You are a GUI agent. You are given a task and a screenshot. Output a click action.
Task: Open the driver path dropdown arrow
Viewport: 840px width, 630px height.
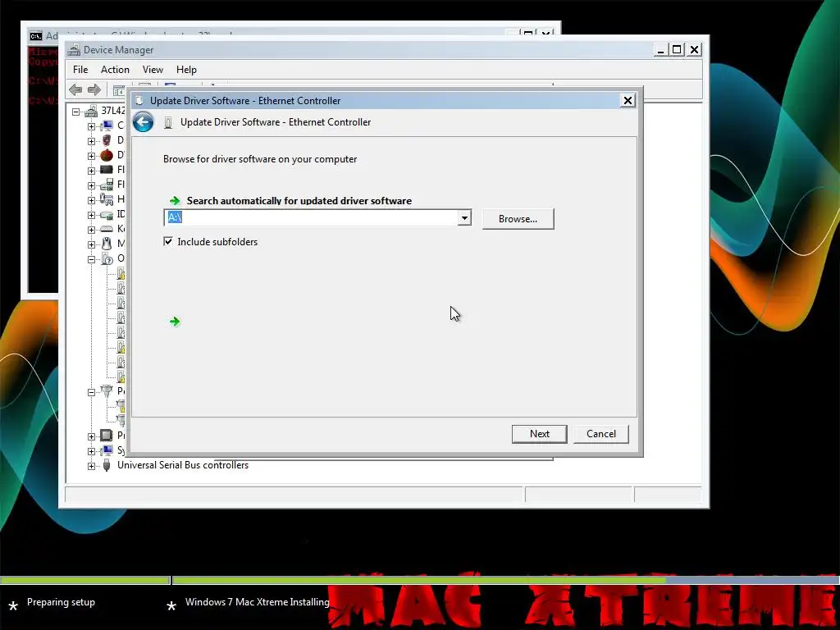pyautogui.click(x=464, y=217)
